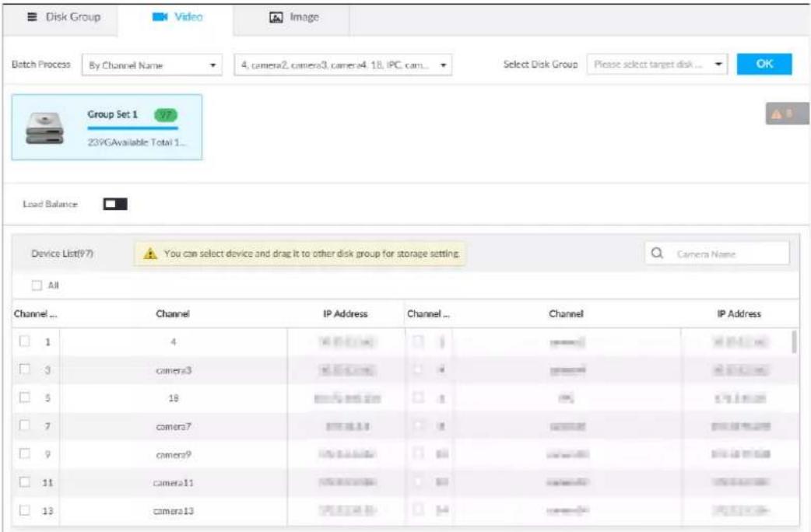Image resolution: width=811 pixels, height=532 pixels.
Task: Click the yellow warning triangle icon
Action: tap(150, 254)
